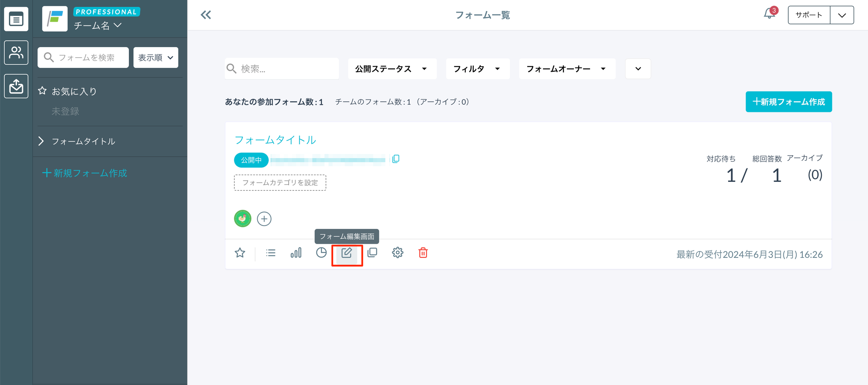Open the team members sidebar icon
868x385 pixels.
coord(16,53)
